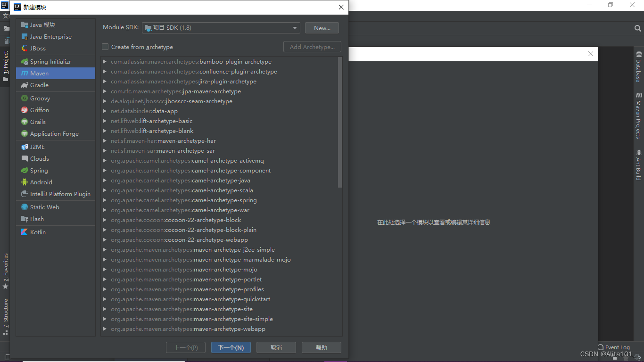
Task: Click the archetype list vertical scrollbar
Action: click(x=340, y=123)
